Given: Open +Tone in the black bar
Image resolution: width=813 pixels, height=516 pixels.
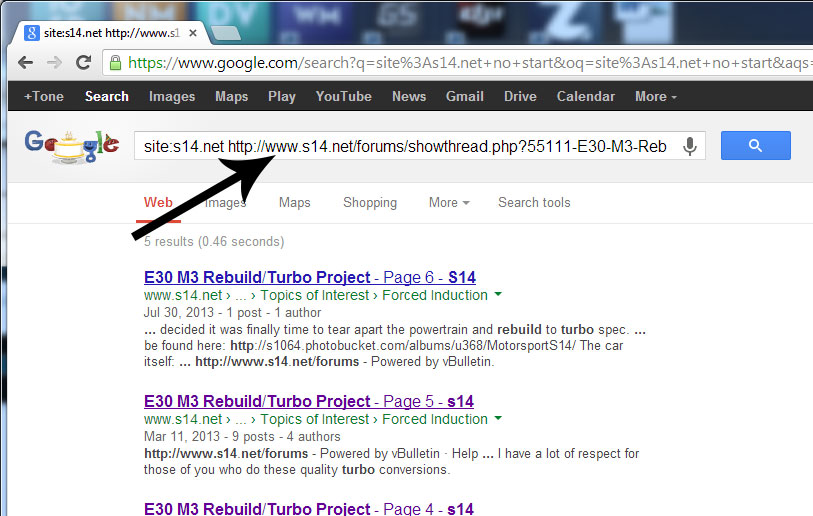Looking at the screenshot, I should click(x=44, y=96).
